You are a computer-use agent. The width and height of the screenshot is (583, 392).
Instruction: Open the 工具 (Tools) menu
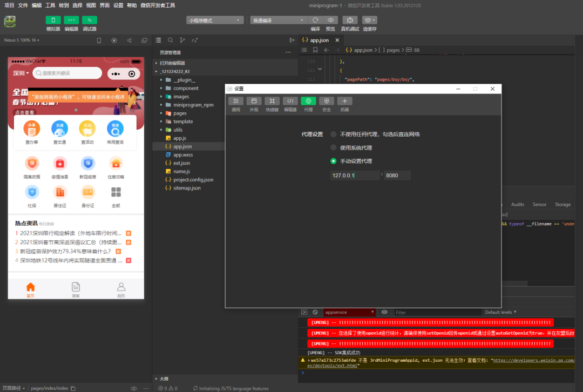pos(50,5)
